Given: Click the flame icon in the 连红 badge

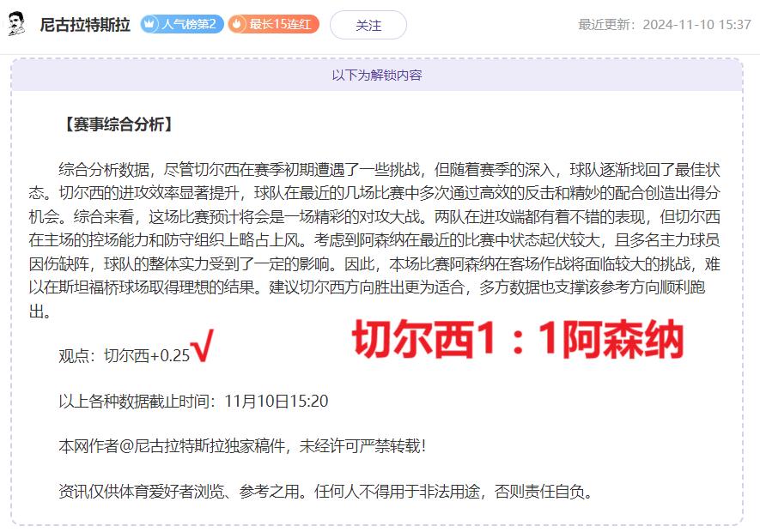Looking at the screenshot, I should tap(238, 24).
